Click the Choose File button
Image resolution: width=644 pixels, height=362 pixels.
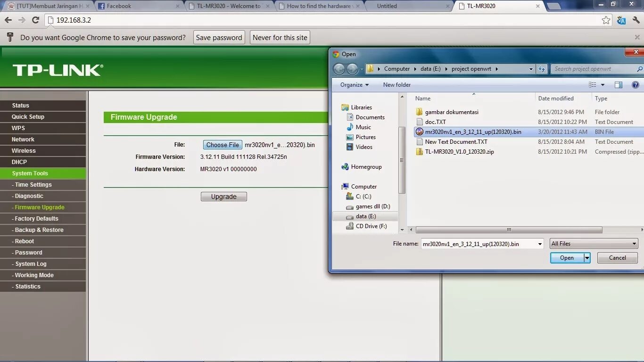pyautogui.click(x=223, y=145)
